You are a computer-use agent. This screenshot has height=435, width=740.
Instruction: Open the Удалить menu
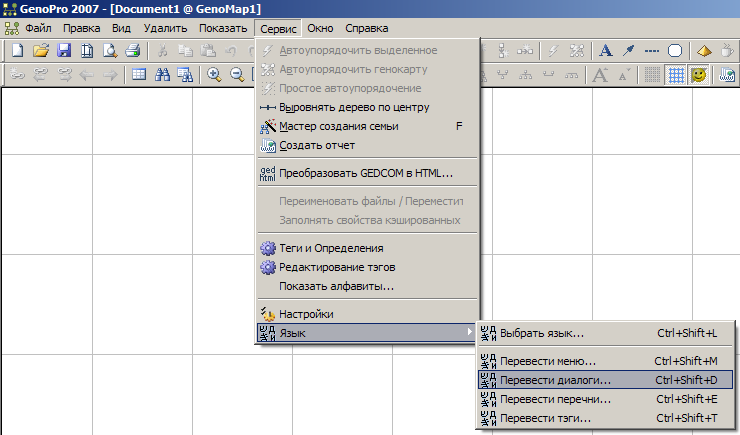pos(165,28)
